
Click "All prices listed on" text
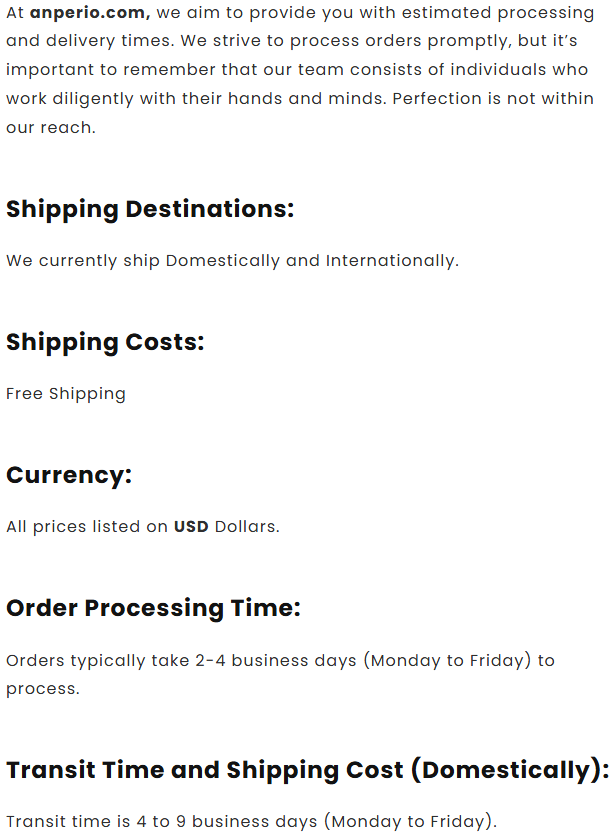click(87, 527)
